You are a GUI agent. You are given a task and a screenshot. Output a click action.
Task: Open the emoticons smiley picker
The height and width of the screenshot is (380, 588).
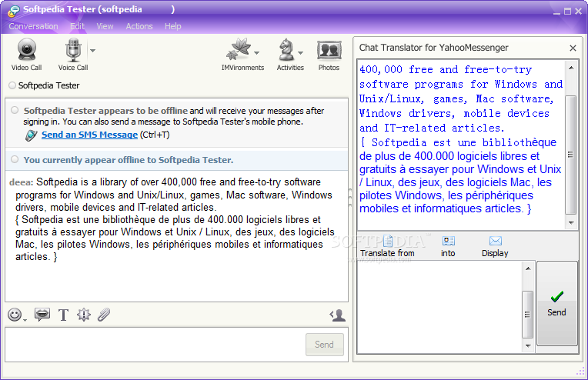click(x=15, y=315)
